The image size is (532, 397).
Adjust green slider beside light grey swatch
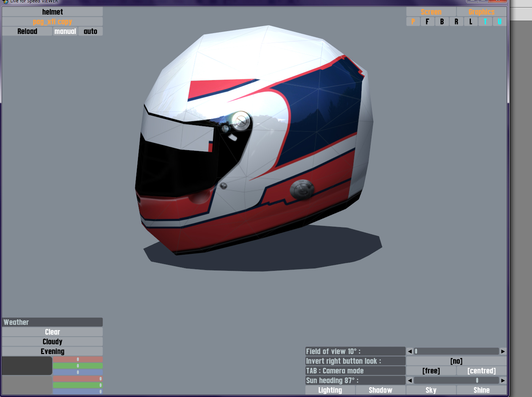click(x=78, y=385)
